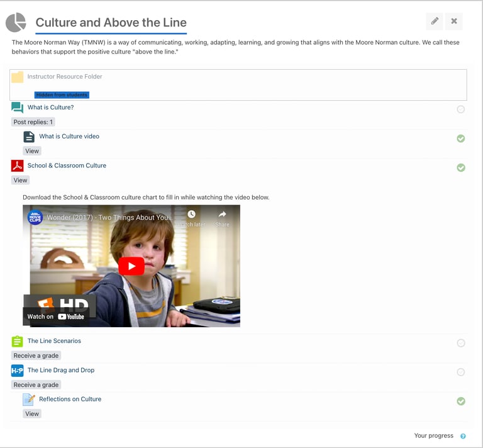483x448 pixels.
Task: Click the H5P icon for The Line Drag and Drop
Action: click(17, 371)
